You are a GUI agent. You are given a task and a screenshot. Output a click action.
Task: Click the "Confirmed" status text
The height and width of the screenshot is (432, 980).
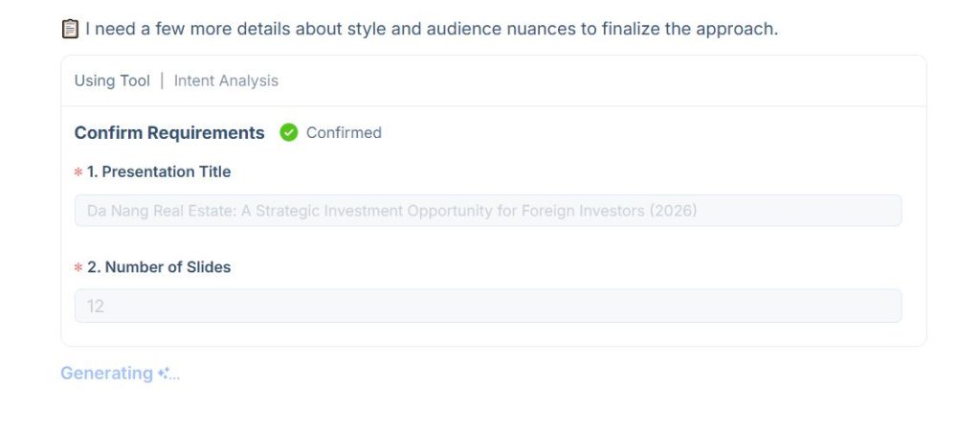point(344,133)
